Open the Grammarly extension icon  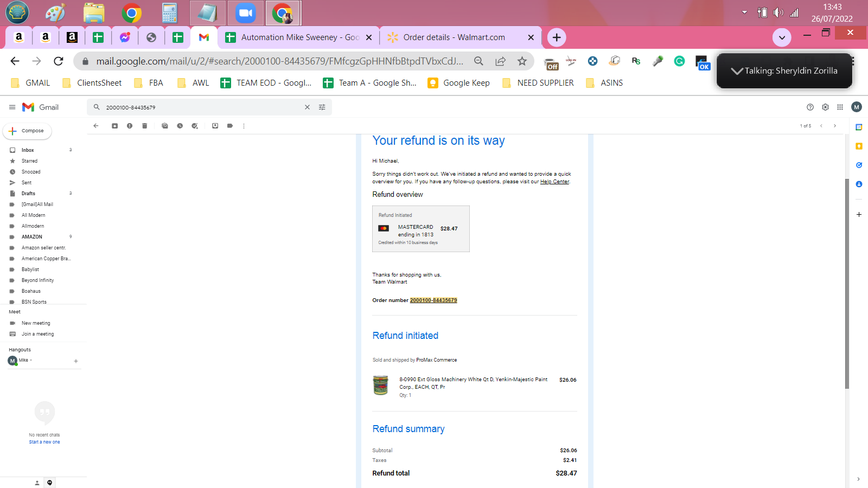tap(679, 61)
